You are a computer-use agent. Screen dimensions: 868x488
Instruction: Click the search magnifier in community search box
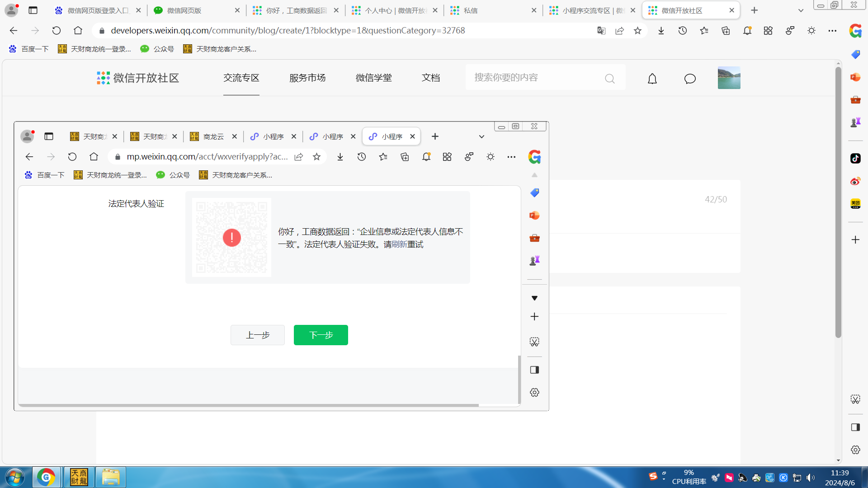(x=609, y=79)
